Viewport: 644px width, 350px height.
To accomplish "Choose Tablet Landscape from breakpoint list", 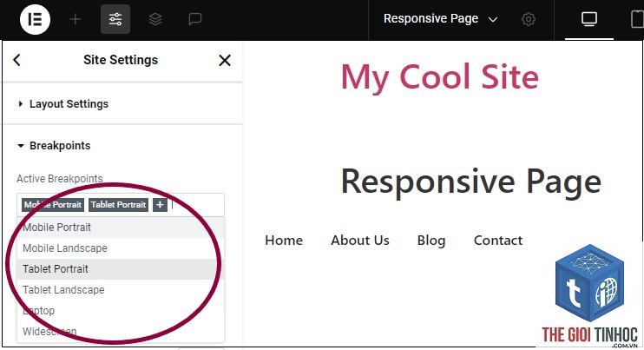I will (x=121, y=290).
